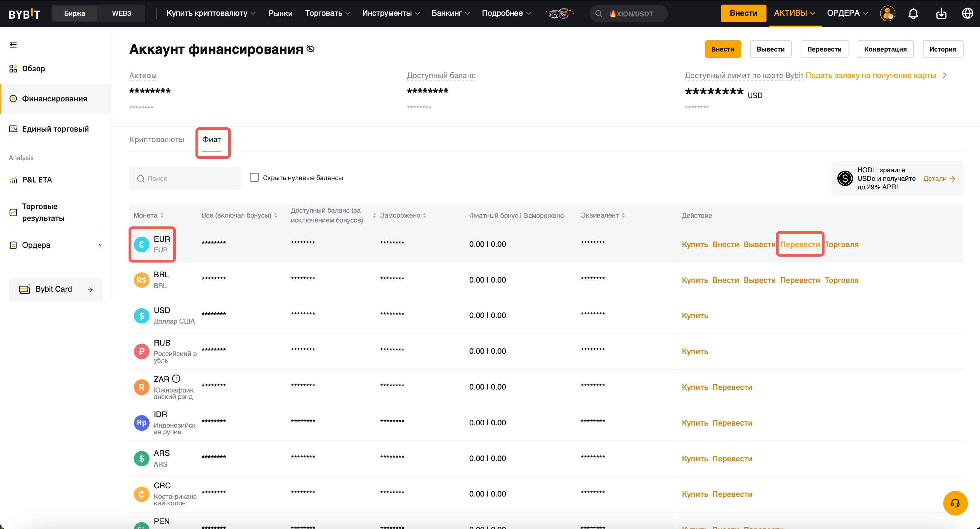980x529 pixels.
Task: Expand the АКТИВЫ dropdown
Action: [x=794, y=13]
